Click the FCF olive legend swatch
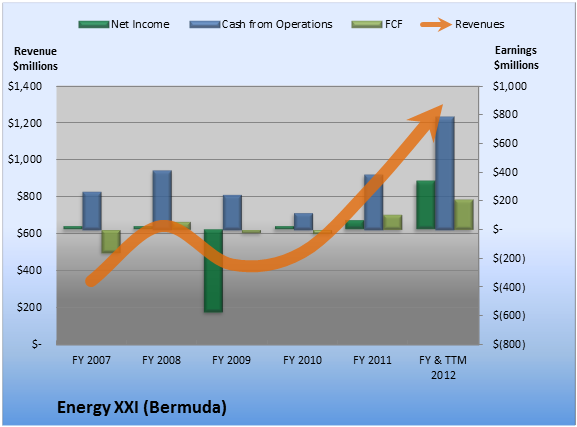 [x=367, y=25]
